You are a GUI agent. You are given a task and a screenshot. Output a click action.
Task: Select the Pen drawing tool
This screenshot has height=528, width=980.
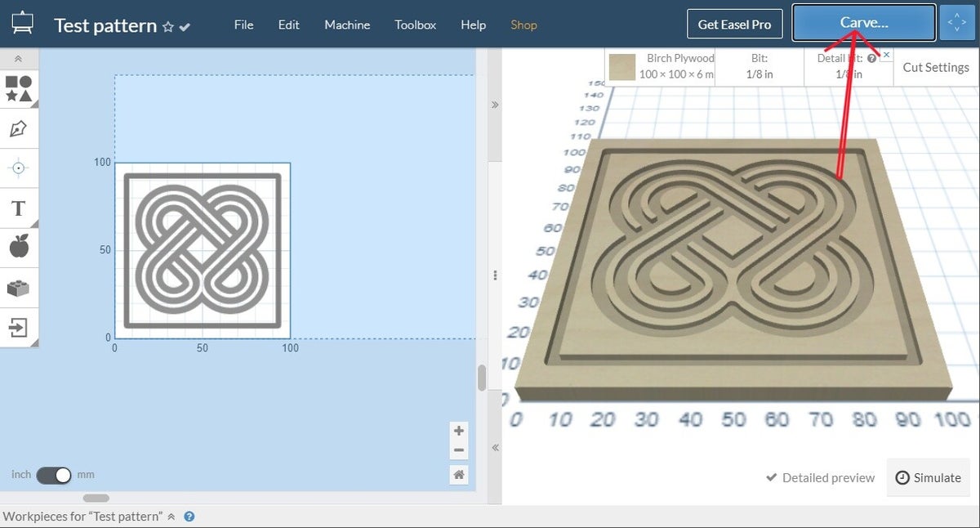point(19,128)
